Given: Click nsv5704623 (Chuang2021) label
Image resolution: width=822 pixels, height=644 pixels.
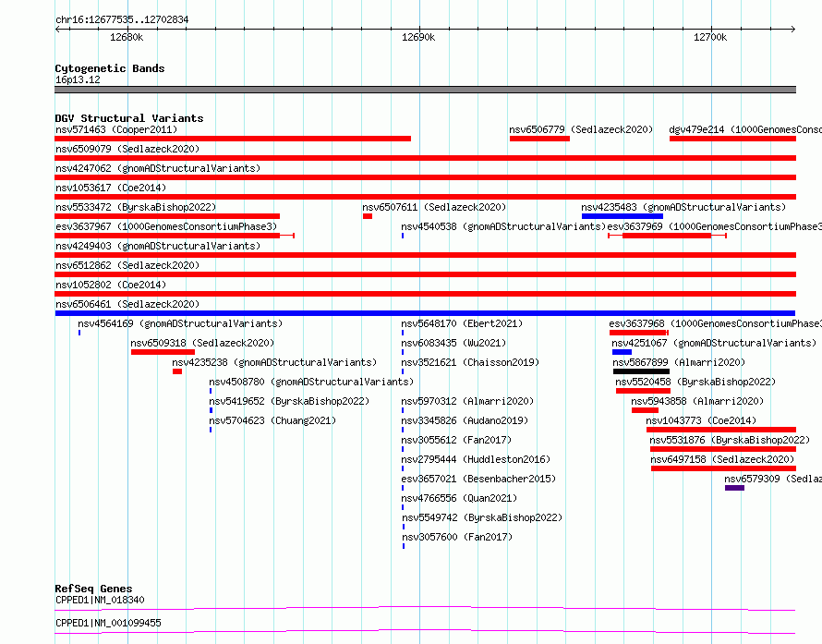Looking at the screenshot, I should tap(272, 420).
